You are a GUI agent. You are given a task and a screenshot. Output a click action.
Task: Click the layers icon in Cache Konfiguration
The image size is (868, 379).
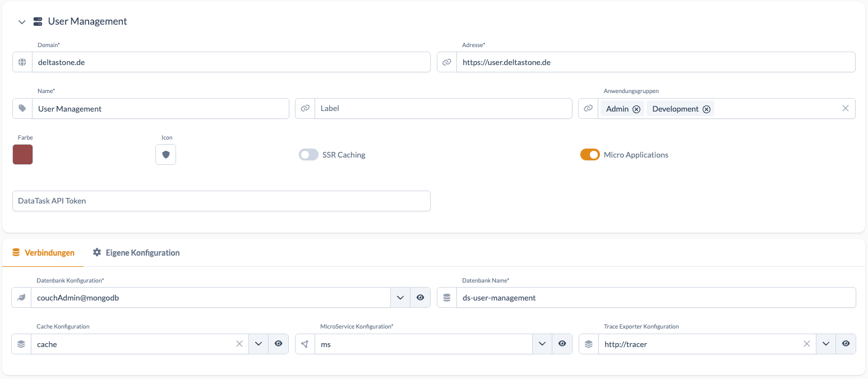[x=21, y=344]
